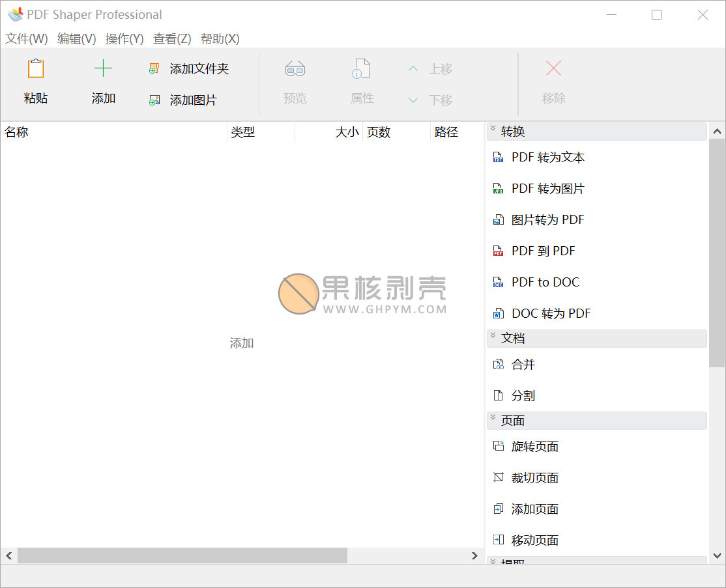
Task: Choose 图片转为 PDF tool
Action: [x=547, y=219]
